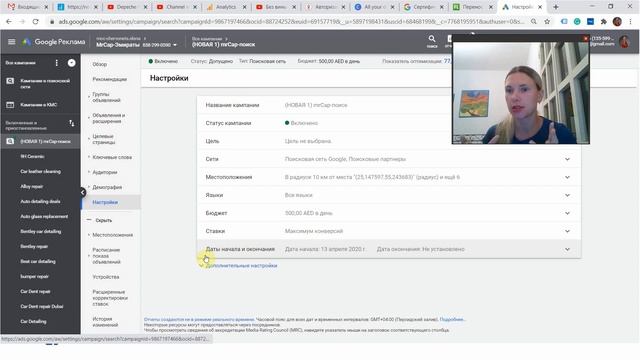This screenshot has height=360, width=640.
Task: Click the display campaigns (КМС) icon in sidebar
Action: click(10, 105)
